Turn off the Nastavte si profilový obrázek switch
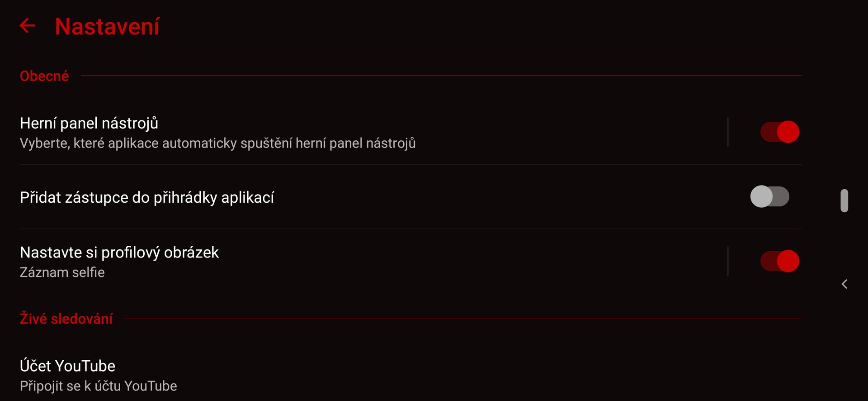 point(780,261)
